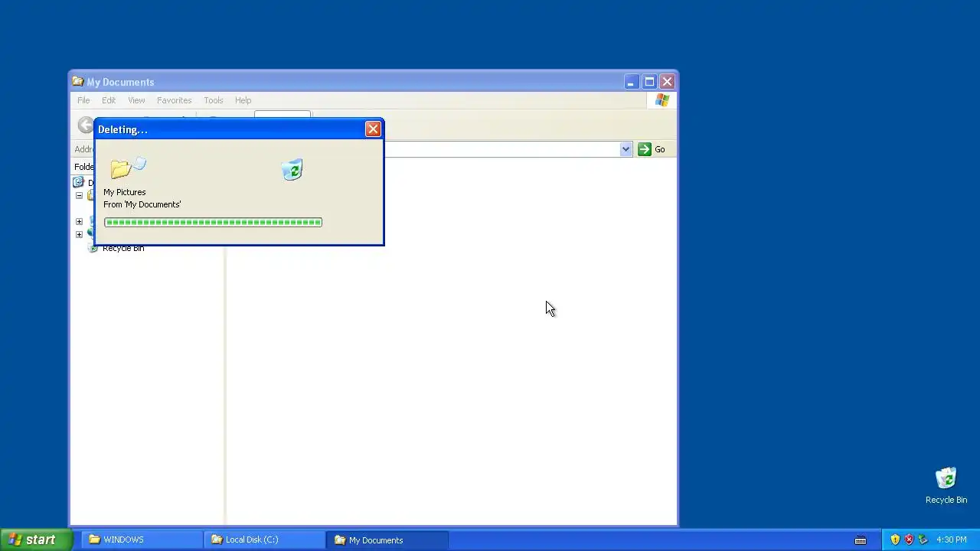Screen dimensions: 980x551
Task: Switch to Local Disk (C:) taskbar window
Action: pos(264,540)
